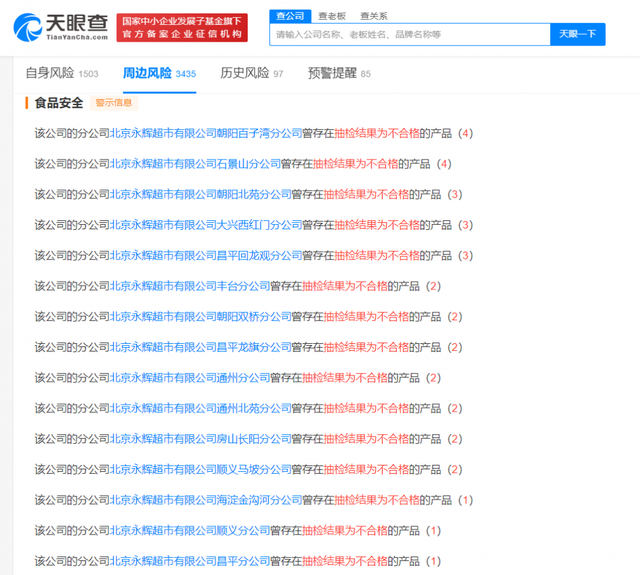
Task: Open 朝阳北苑分公司 company link
Action: pyautogui.click(x=201, y=194)
